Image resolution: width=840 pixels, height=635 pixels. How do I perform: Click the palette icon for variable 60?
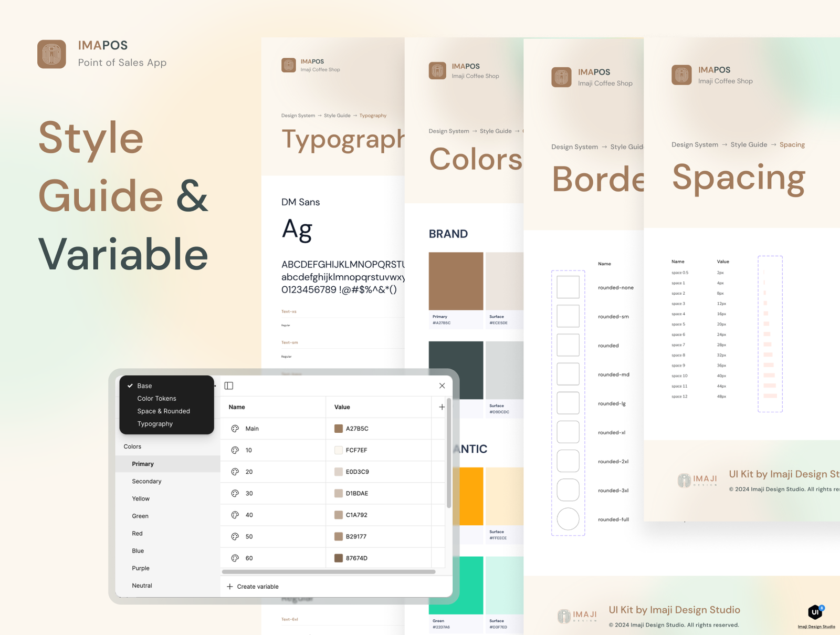[235, 558]
